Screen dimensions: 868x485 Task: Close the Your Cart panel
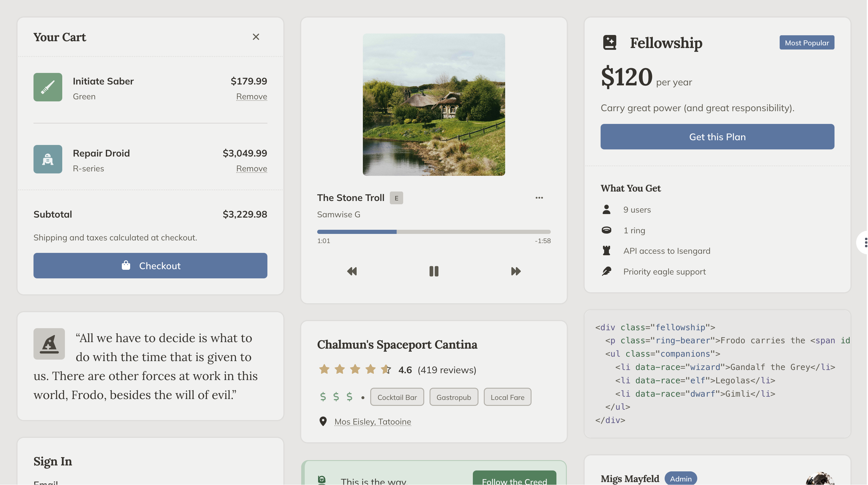pos(256,37)
